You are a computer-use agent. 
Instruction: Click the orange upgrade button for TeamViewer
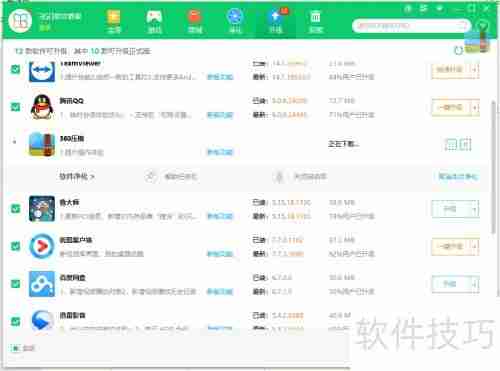coord(451,70)
